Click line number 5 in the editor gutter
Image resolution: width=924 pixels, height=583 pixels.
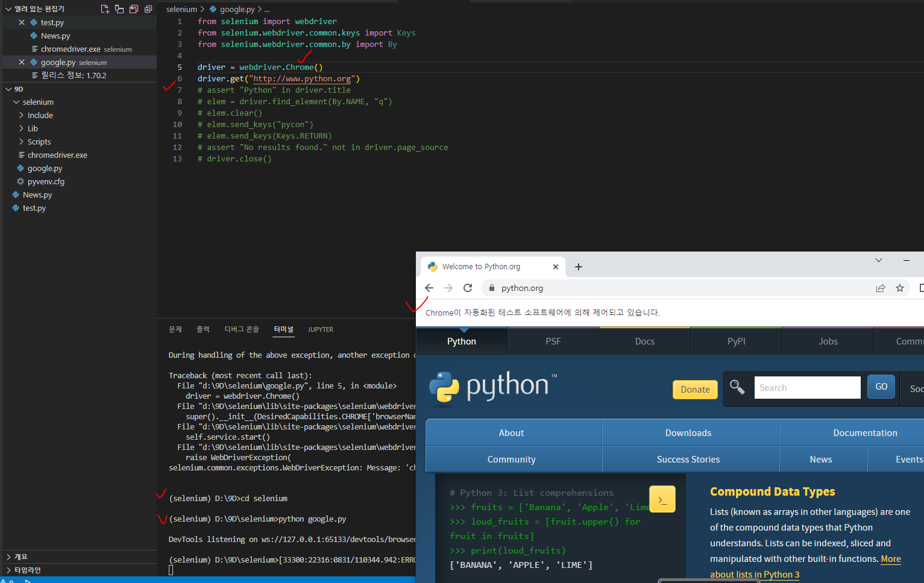click(x=180, y=67)
